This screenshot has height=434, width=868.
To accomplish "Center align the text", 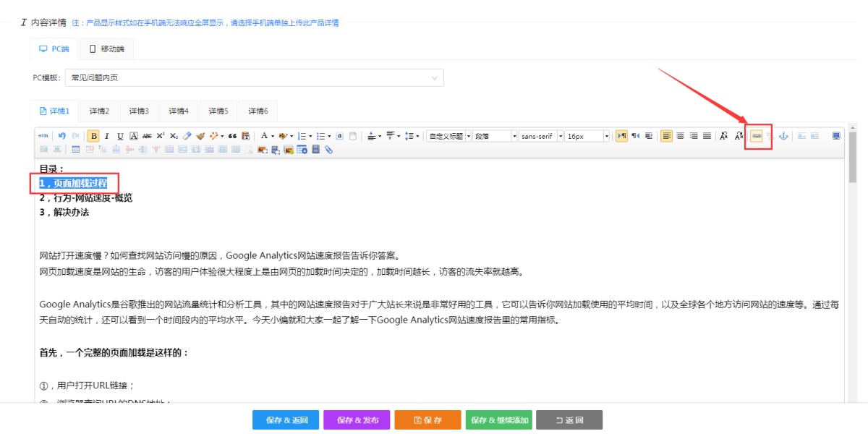I will (x=680, y=136).
